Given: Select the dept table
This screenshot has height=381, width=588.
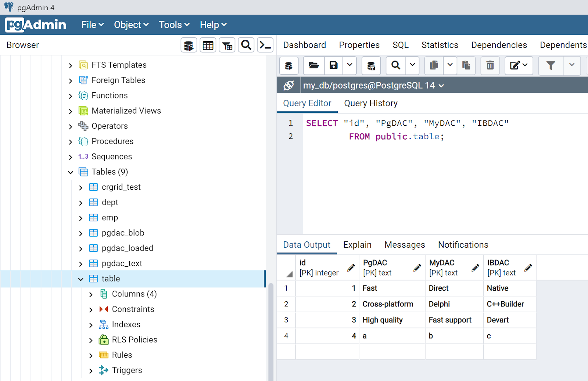Looking at the screenshot, I should (110, 202).
